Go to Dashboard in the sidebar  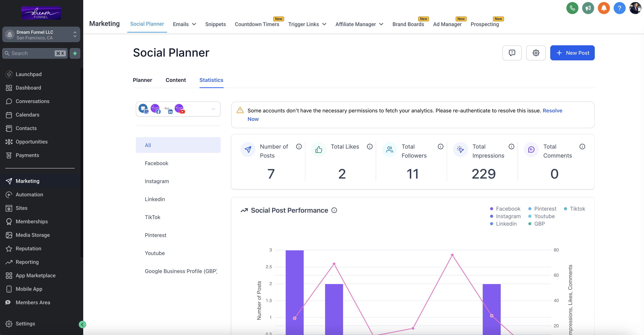pos(28,88)
